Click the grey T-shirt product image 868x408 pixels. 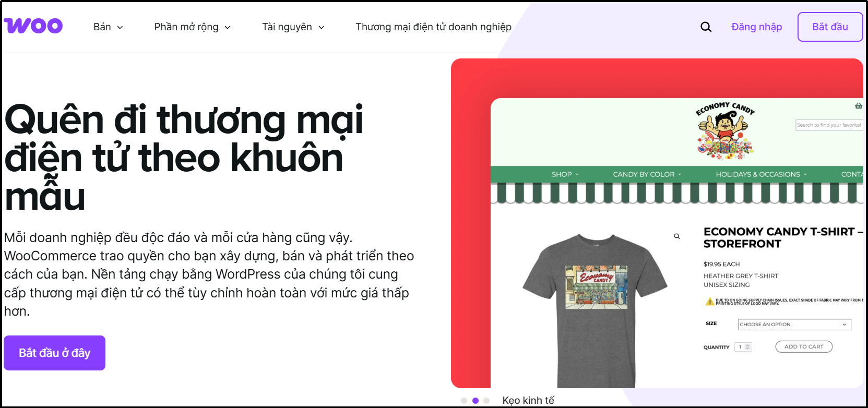(595, 310)
